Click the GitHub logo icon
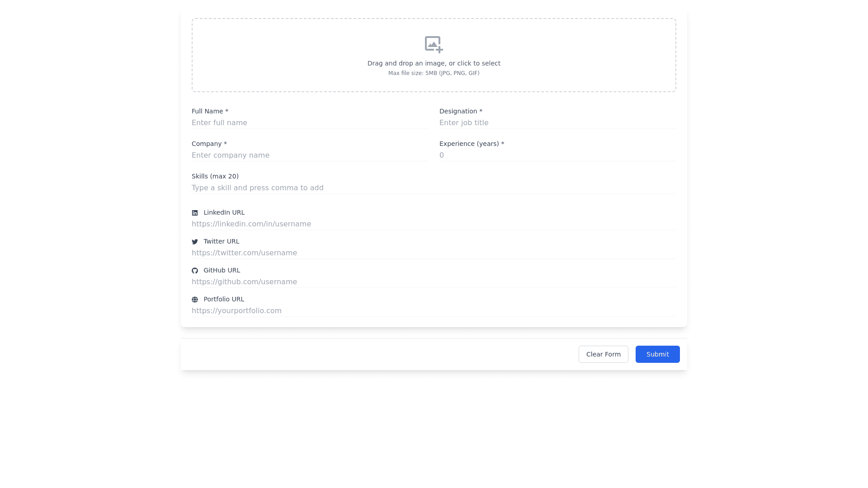 click(x=195, y=271)
